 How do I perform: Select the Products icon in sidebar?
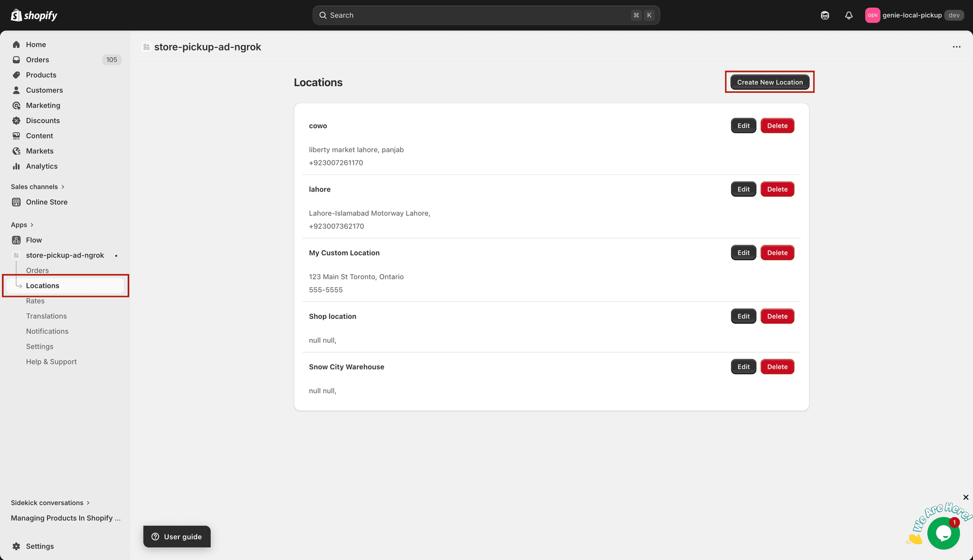point(17,74)
